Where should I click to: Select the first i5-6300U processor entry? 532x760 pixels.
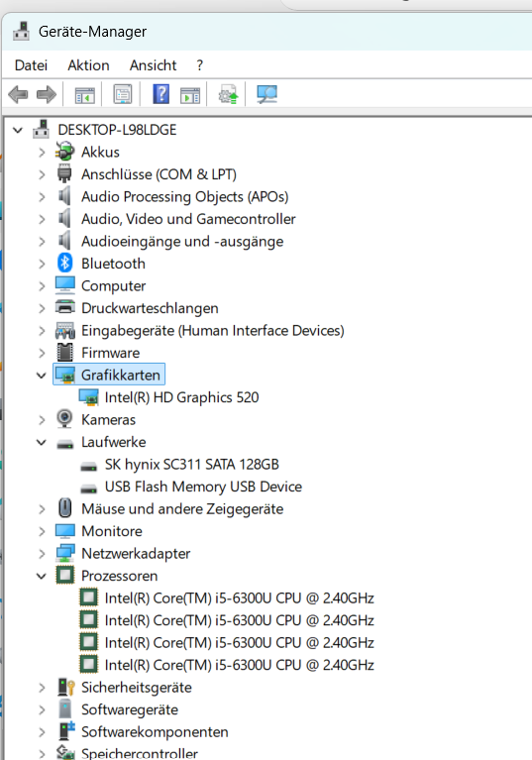[240, 598]
